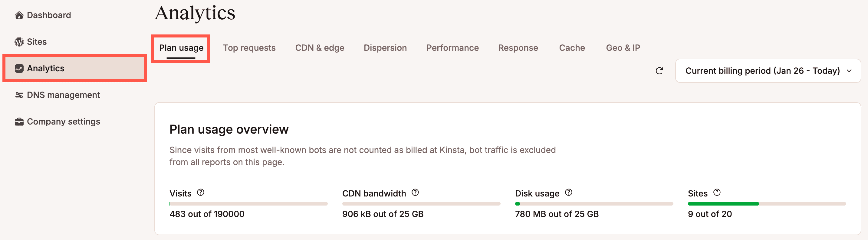Click the chevron beside Jan 26 - Today
Screen dimensions: 868x240
(x=849, y=71)
